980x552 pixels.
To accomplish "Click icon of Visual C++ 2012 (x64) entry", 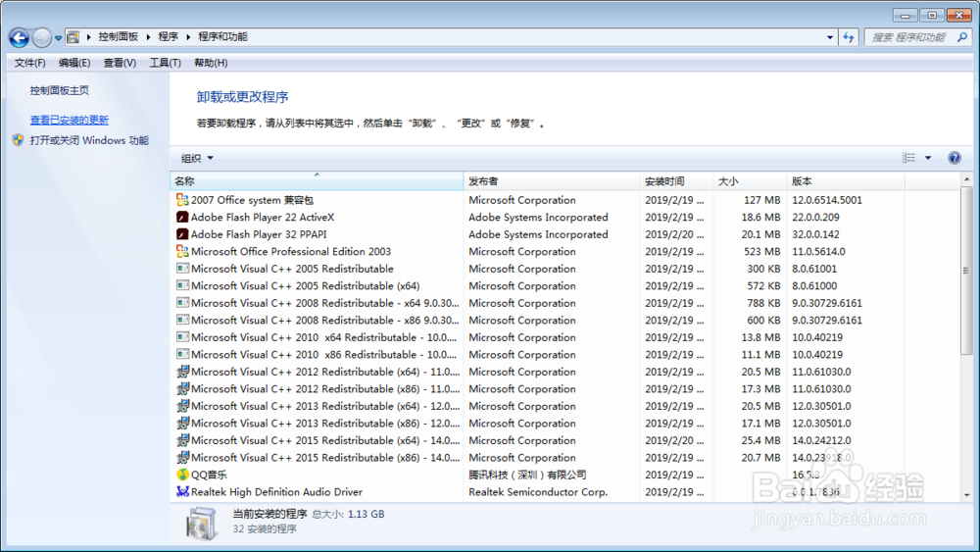I will pos(182,372).
